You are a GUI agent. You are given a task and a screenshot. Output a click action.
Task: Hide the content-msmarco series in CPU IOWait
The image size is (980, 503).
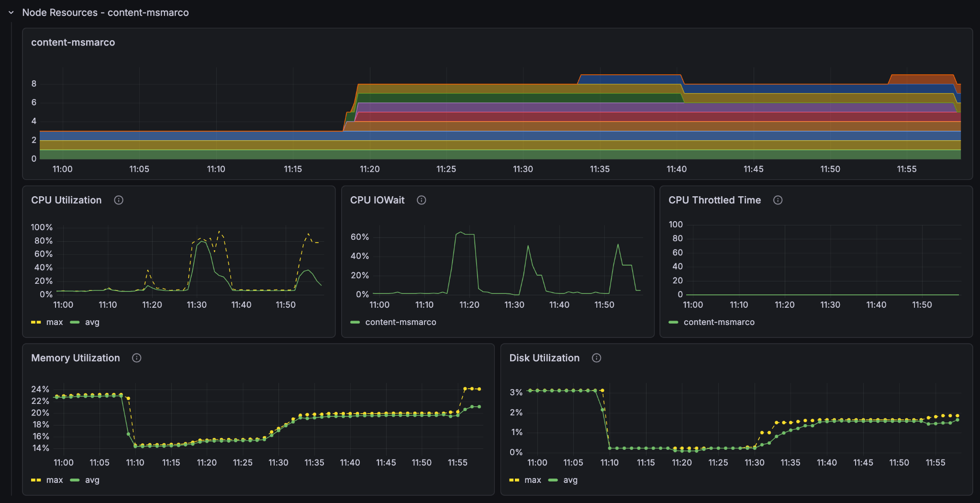[401, 322]
